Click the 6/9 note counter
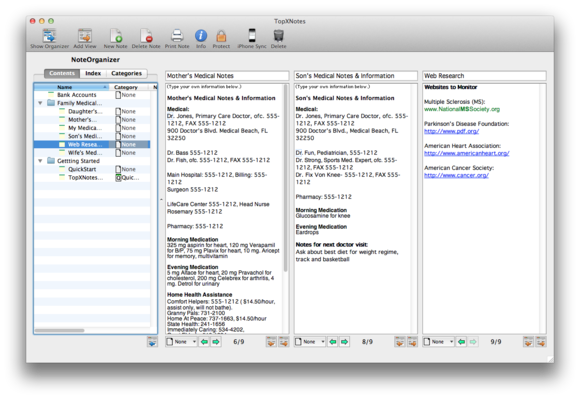Viewport: 580px width, 399px height. [x=239, y=342]
